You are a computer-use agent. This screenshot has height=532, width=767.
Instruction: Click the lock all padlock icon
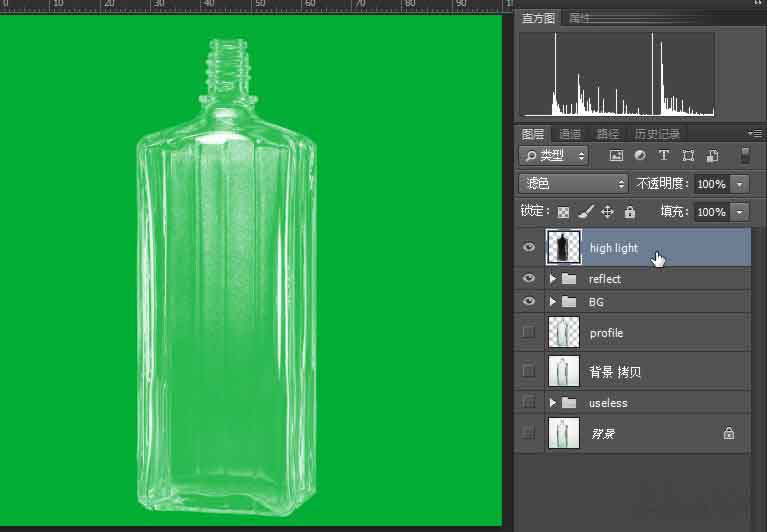coord(630,212)
